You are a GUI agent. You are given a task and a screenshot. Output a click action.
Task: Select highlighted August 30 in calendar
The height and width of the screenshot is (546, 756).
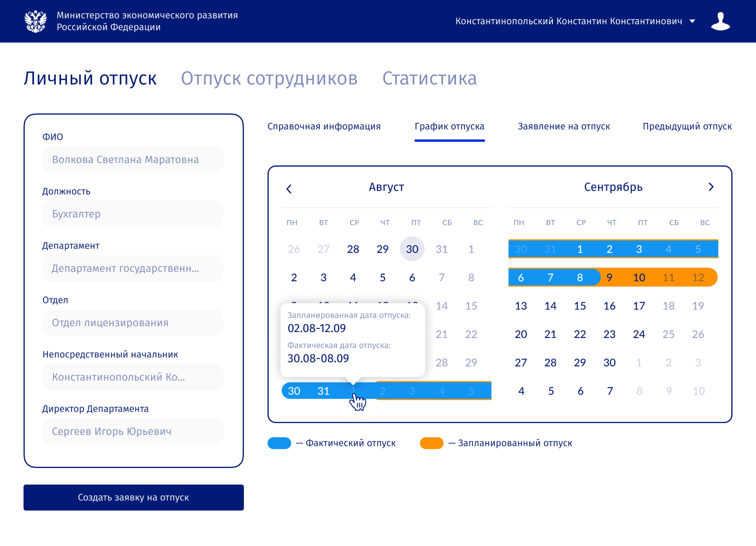pos(412,249)
